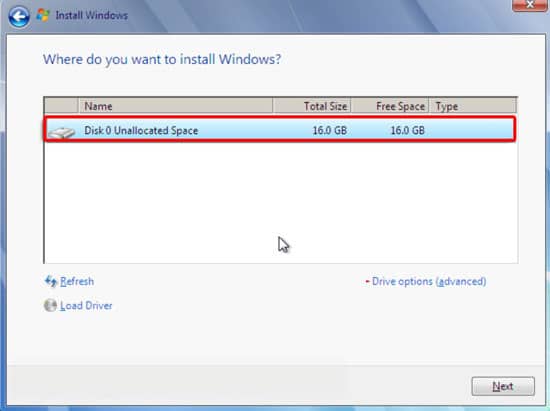550x411 pixels.
Task: Open the Refresh link
Action: point(77,281)
